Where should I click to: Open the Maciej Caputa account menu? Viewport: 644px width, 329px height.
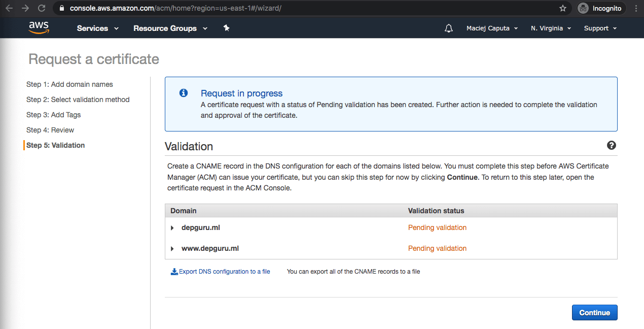[x=492, y=28]
